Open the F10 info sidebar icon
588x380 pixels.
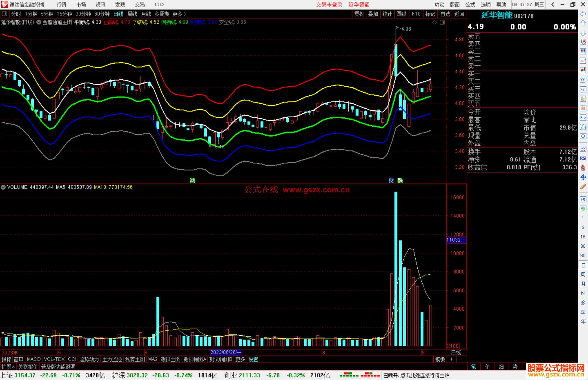[583, 89]
